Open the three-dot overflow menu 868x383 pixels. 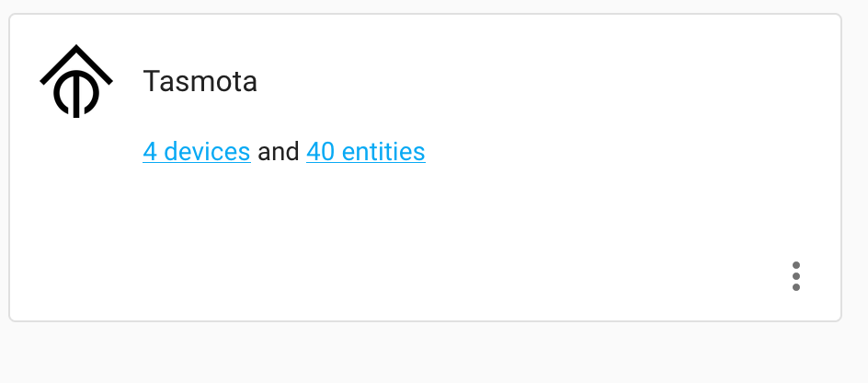click(x=796, y=276)
